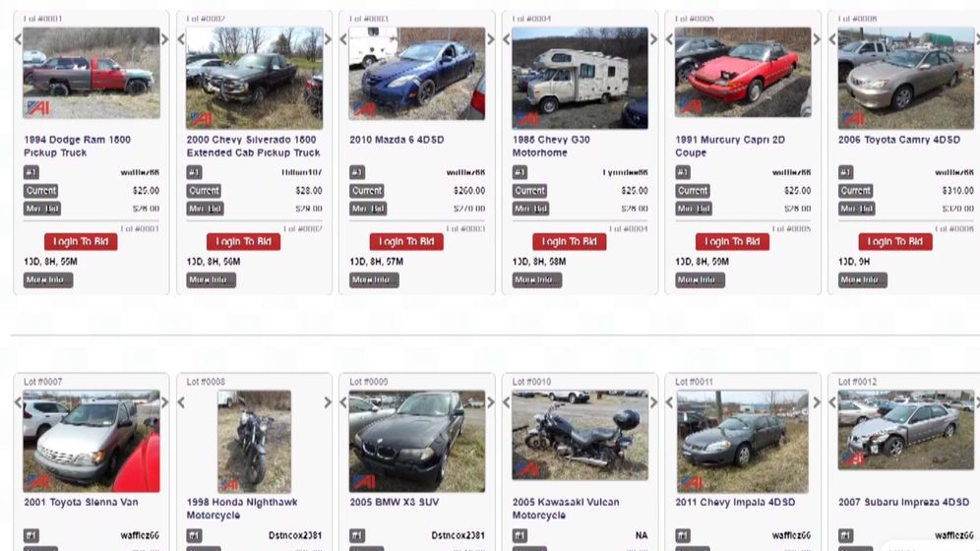Open More Info for Chevy Silverado lot
Screen dimensions: 980x551
212,279
